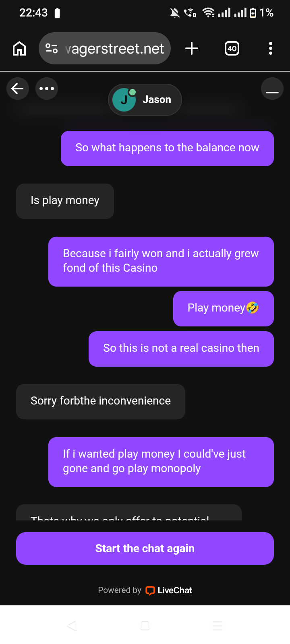Open browser three-dot overflow menu

(271, 49)
